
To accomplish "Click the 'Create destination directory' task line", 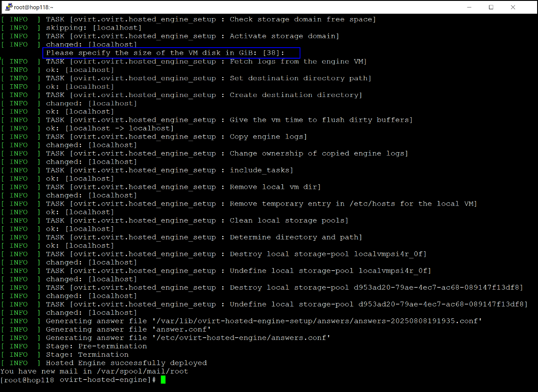I will [x=182, y=95].
